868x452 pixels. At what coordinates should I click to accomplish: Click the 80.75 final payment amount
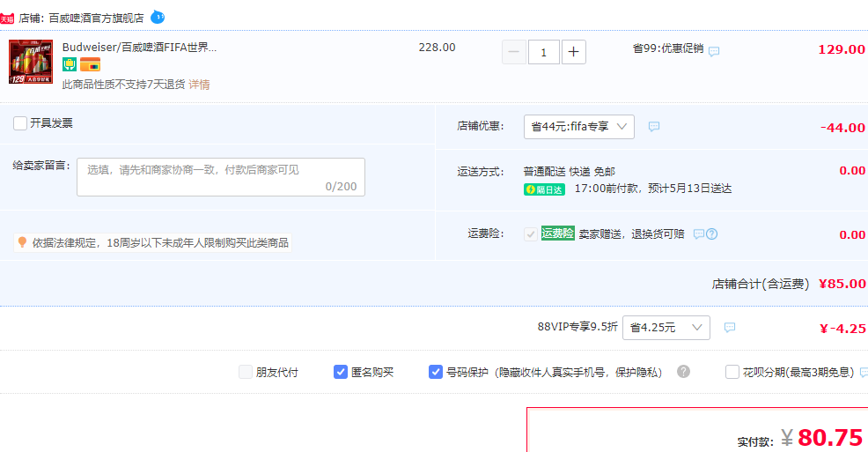tap(830, 438)
